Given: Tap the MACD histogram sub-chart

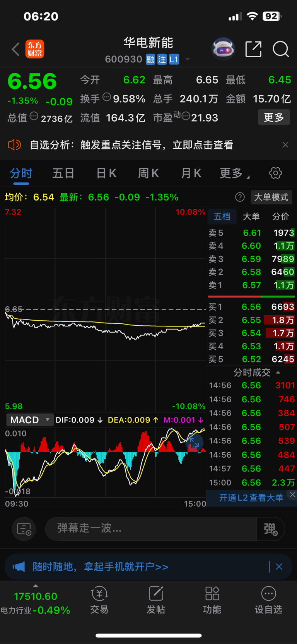Looking at the screenshot, I should click(x=105, y=462).
